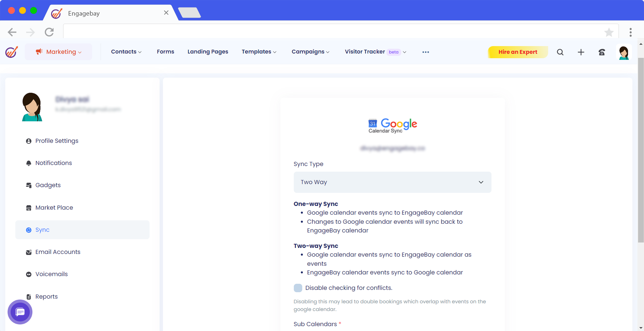The width and height of the screenshot is (644, 331).
Task: Click the Engagebay tab favicon
Action: tap(56, 13)
